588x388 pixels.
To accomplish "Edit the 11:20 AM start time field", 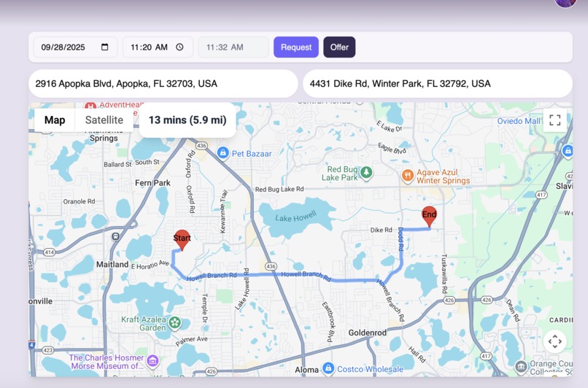I will coord(158,47).
